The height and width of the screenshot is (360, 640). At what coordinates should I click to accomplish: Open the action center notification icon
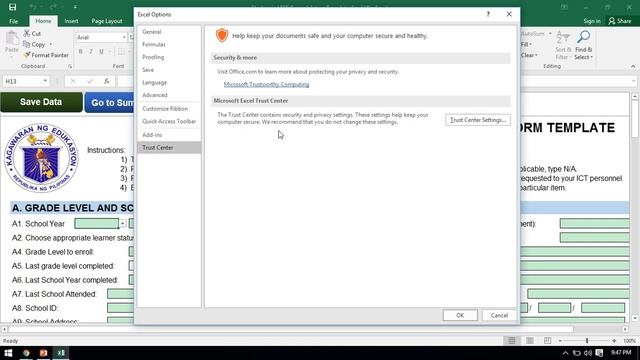[x=599, y=353]
